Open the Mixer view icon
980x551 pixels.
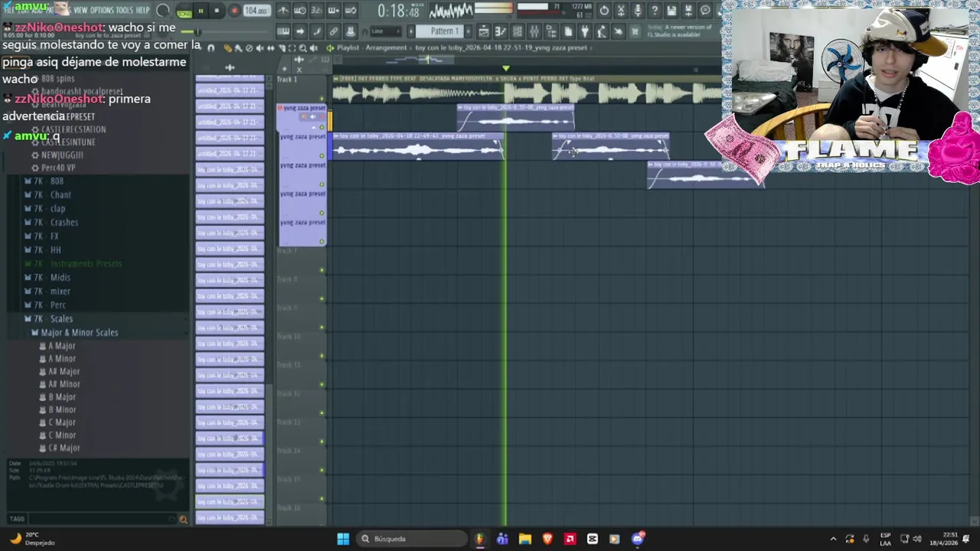[x=534, y=31]
